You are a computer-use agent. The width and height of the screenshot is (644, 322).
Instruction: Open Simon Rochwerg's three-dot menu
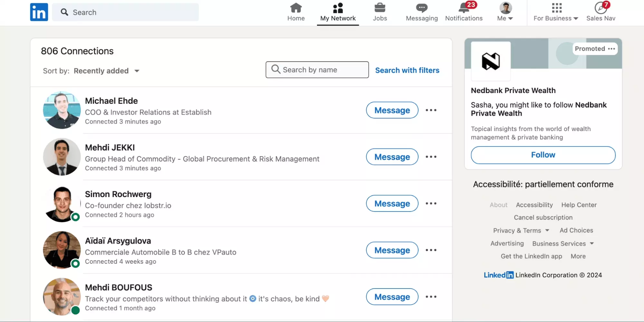click(431, 204)
